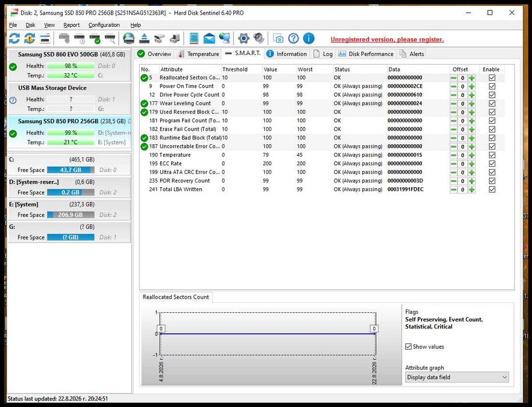The height and width of the screenshot is (407, 532).
Task: Click the refresh icon with yellow warning sign
Action: (30, 38)
